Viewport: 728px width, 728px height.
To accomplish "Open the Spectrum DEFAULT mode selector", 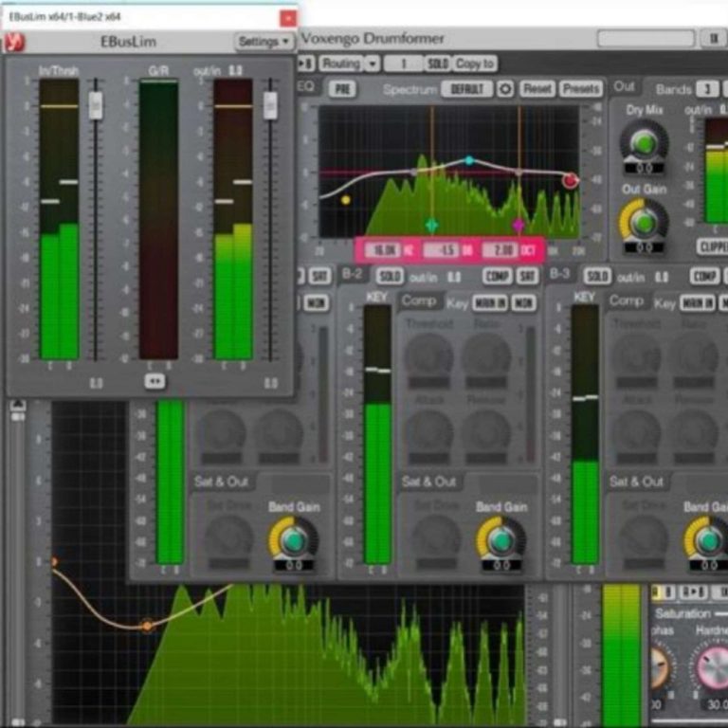I will (466, 89).
